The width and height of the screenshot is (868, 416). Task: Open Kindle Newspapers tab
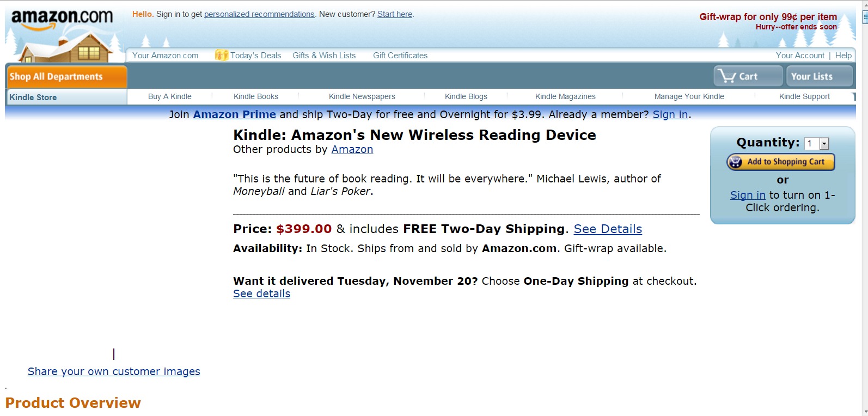click(362, 96)
